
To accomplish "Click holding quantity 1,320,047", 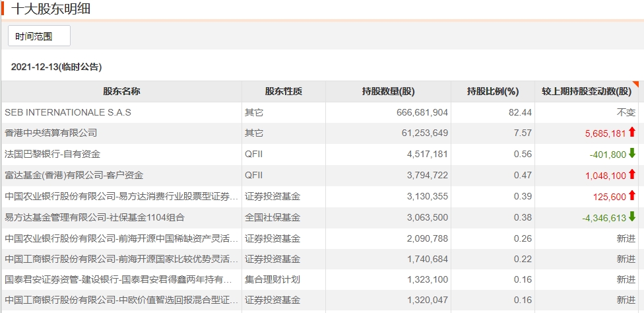I will 427,300.
